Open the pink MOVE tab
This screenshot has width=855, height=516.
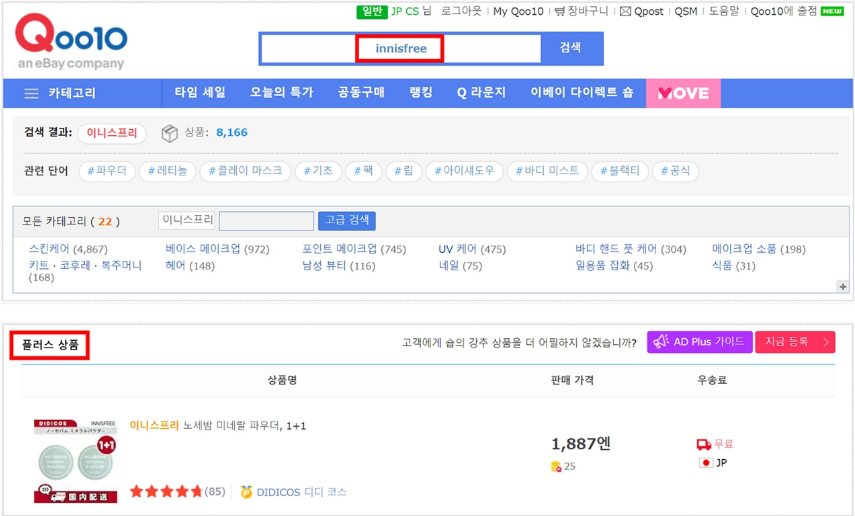(x=683, y=93)
